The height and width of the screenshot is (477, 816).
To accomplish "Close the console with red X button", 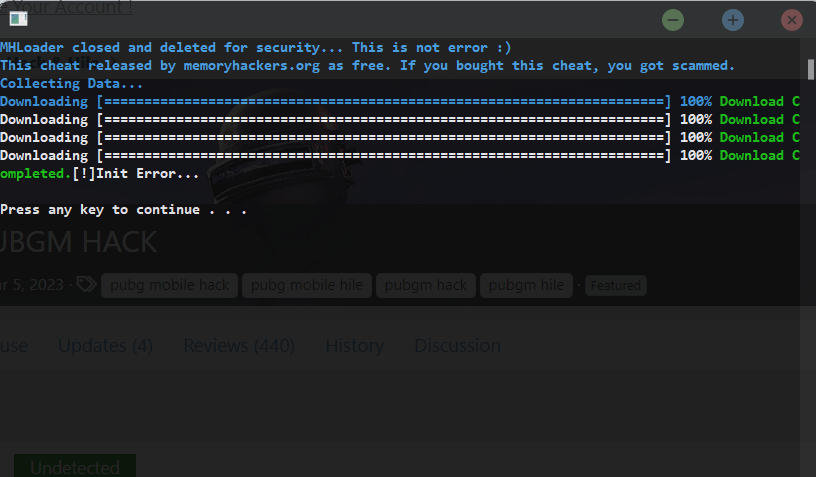I will (x=792, y=20).
